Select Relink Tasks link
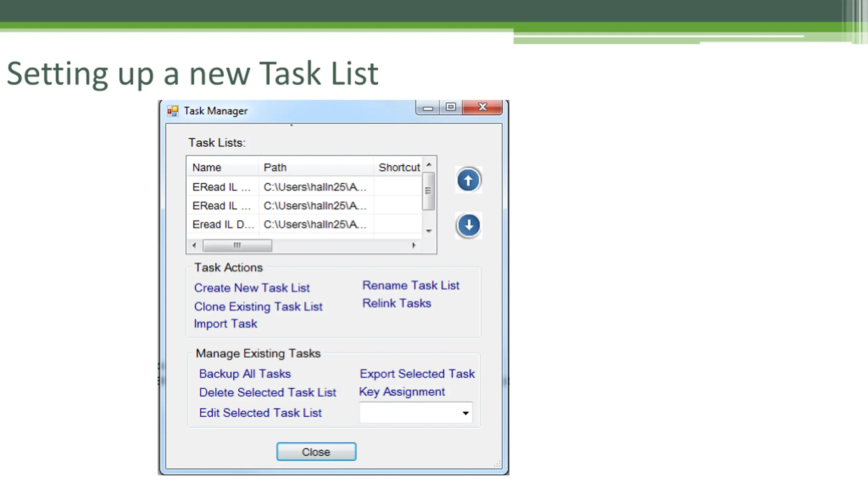Viewport: 868px width, 488px height. 397,303
